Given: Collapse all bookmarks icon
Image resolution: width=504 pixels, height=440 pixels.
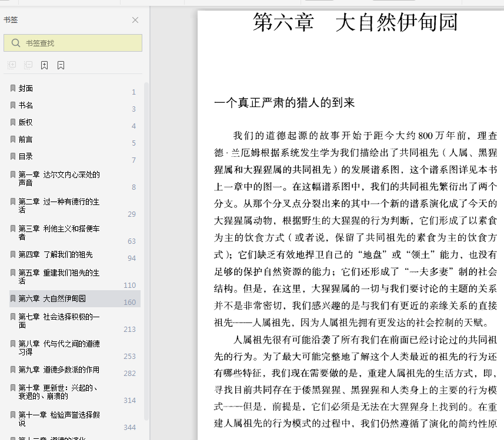Looking at the screenshot, I should click(28, 65).
